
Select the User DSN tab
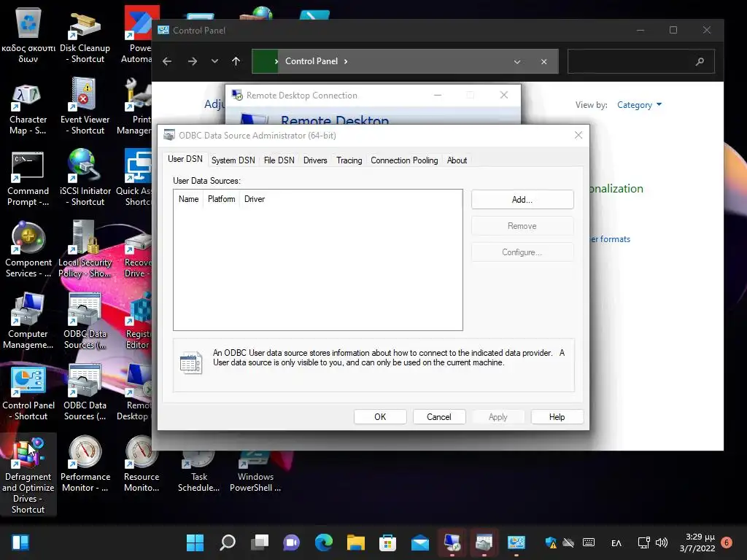(185, 159)
